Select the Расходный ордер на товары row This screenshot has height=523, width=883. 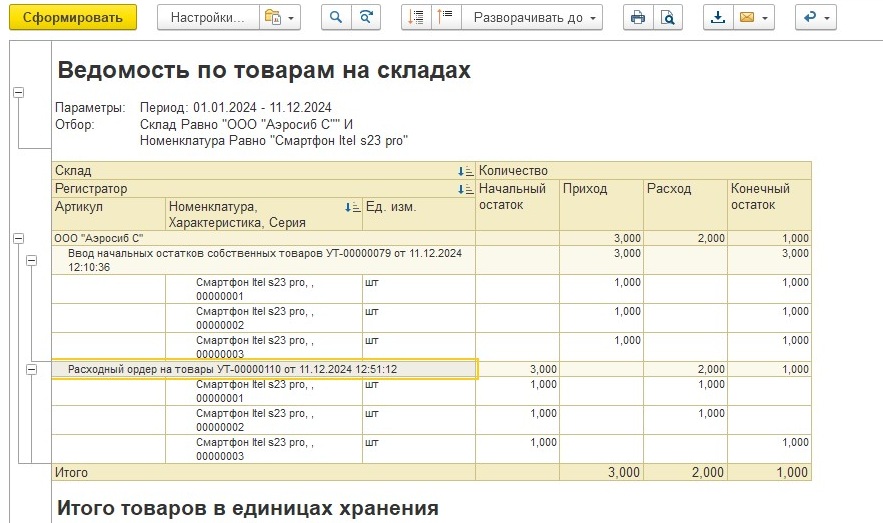pos(232,370)
